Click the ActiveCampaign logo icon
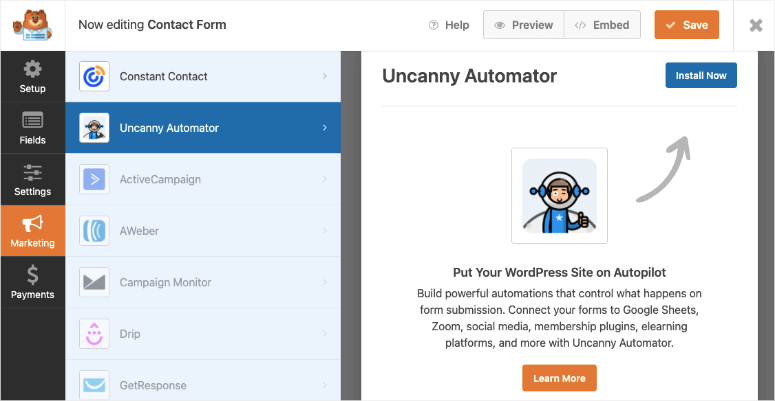This screenshot has width=775, height=401. 95,179
